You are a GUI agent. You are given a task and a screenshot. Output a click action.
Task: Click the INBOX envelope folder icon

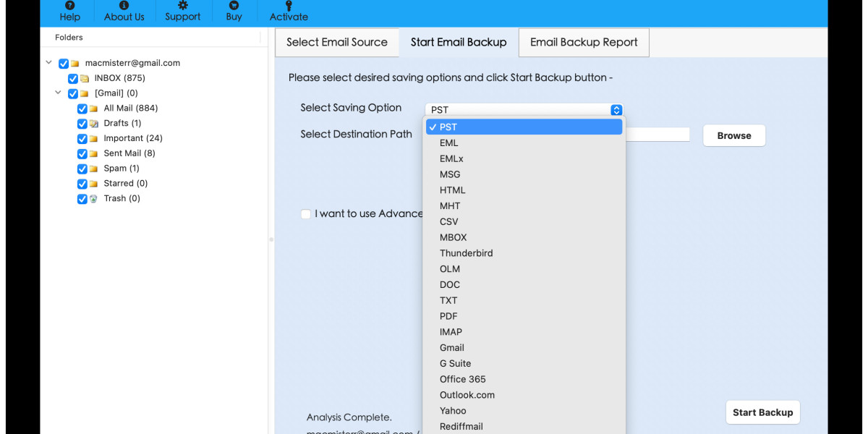pyautogui.click(x=85, y=77)
